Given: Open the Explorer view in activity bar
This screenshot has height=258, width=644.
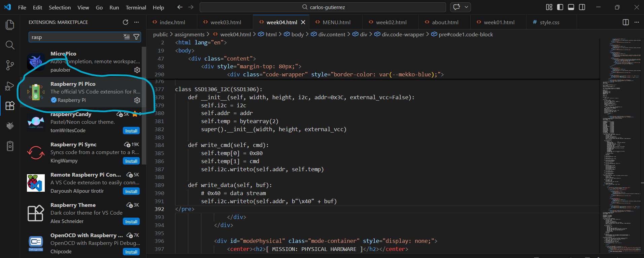Looking at the screenshot, I should point(10,25).
